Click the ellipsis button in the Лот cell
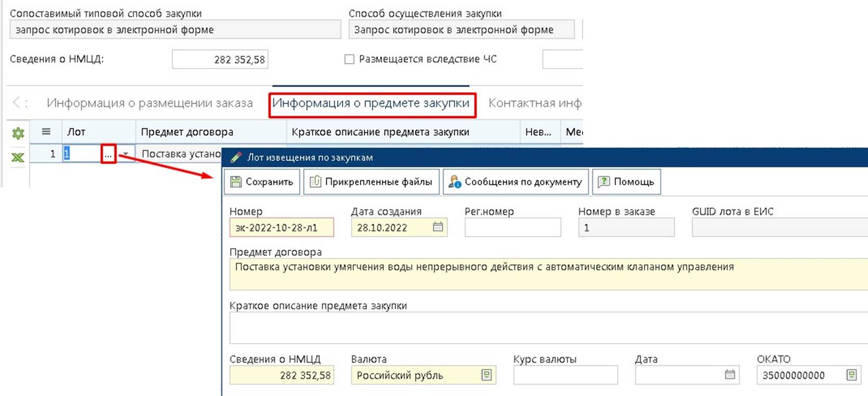868x396 pixels. click(108, 154)
